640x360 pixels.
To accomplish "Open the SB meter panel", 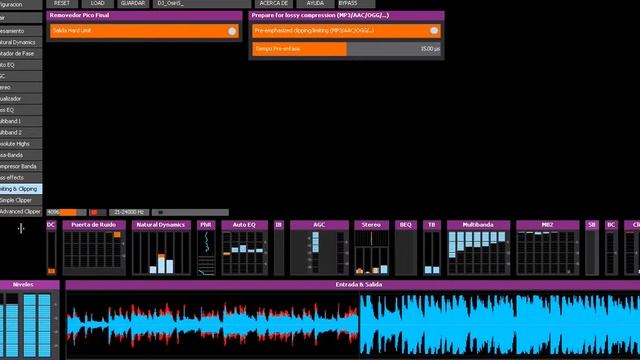I will tap(592, 248).
